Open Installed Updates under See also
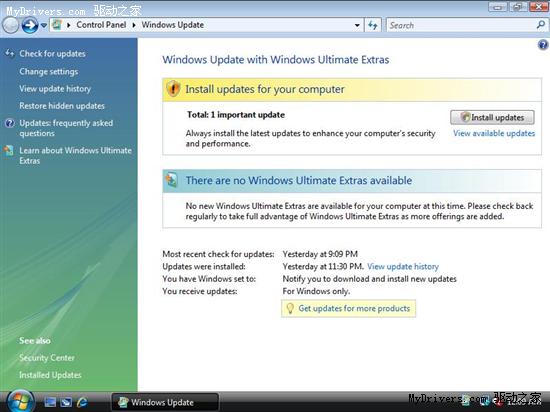This screenshot has width=550, height=412. pos(50,375)
